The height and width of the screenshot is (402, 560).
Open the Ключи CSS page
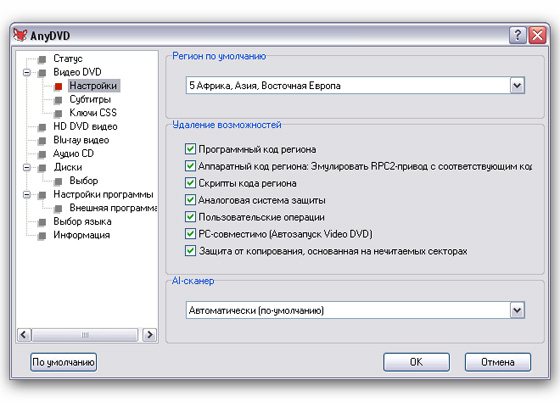click(93, 112)
